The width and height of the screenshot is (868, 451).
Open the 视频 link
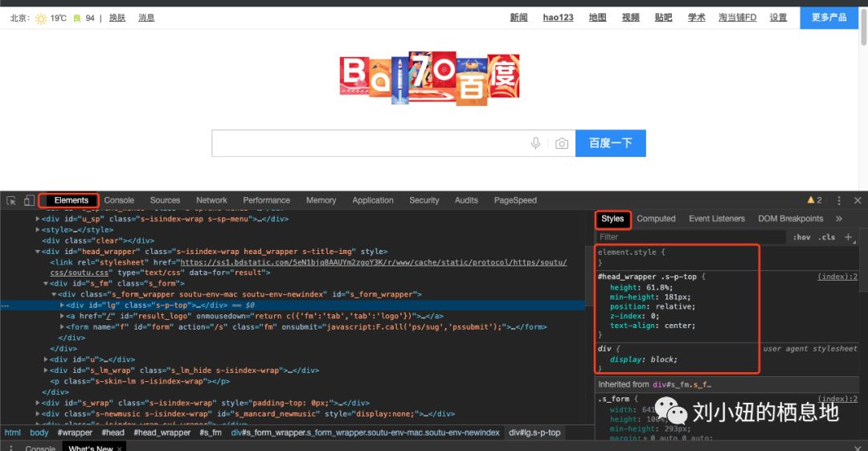pyautogui.click(x=631, y=18)
